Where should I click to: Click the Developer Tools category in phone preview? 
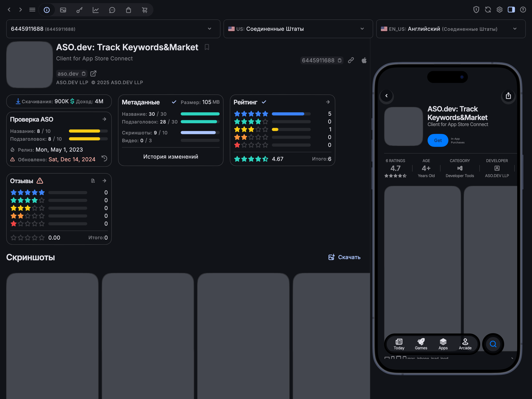[x=460, y=169]
